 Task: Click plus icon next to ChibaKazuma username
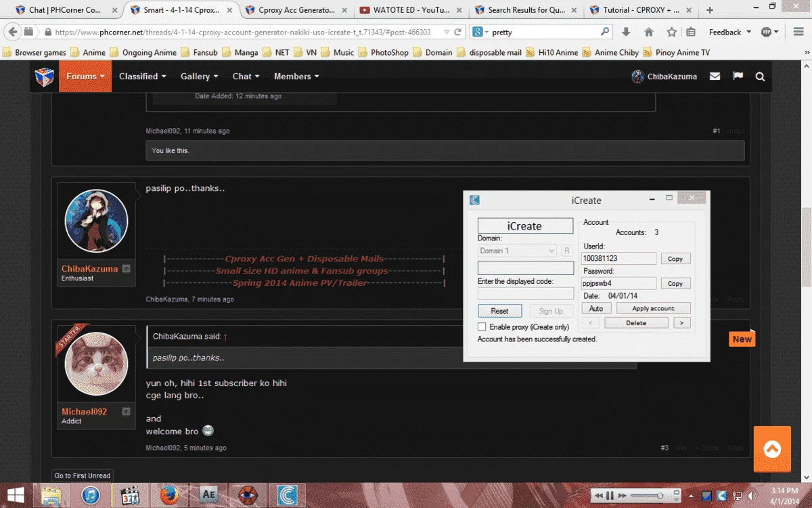(126, 269)
